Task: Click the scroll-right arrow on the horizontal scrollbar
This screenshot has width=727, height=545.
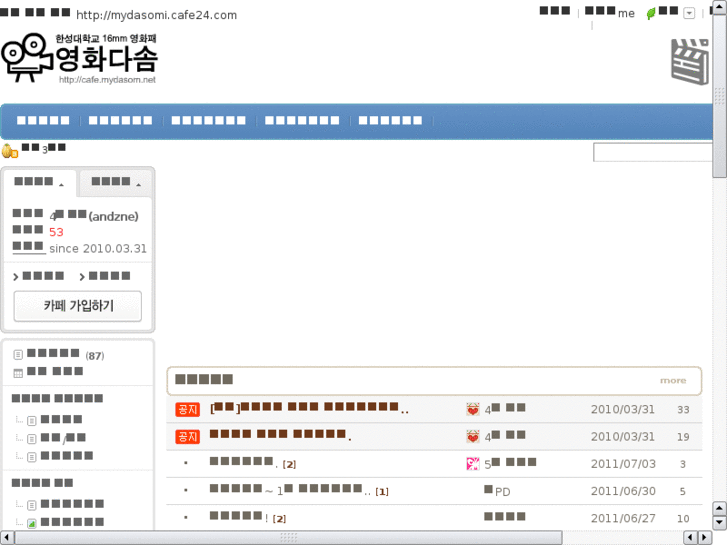Action: [x=705, y=538]
